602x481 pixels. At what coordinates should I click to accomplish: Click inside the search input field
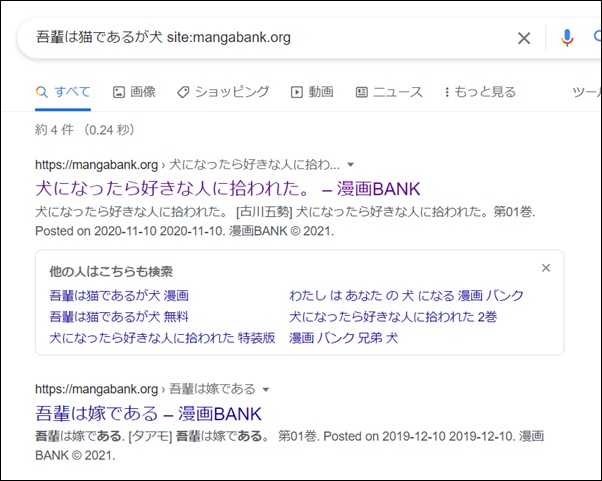269,38
